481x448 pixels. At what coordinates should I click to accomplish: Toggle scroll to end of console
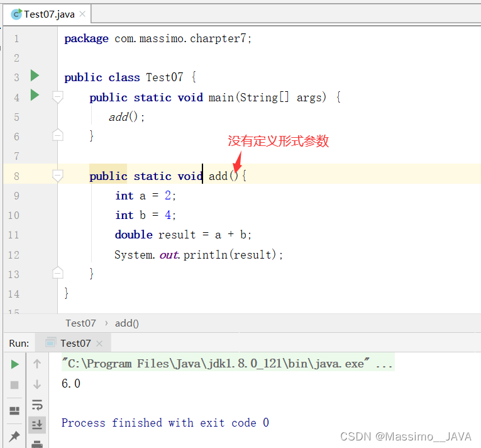37,425
